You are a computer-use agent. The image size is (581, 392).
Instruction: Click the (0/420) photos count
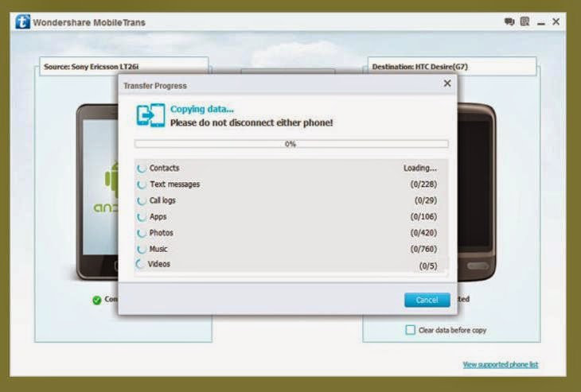423,233
